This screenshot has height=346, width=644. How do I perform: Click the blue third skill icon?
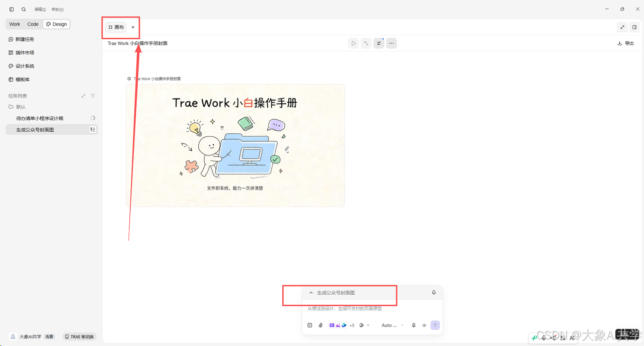coord(344,325)
